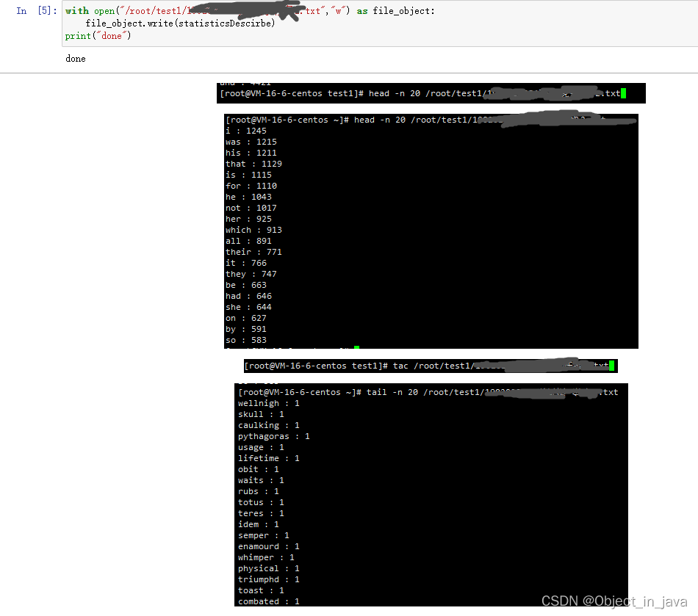Screen dimensions: 698x616
Task: Click the 'pythagoras : 1' line
Action: pos(274,436)
